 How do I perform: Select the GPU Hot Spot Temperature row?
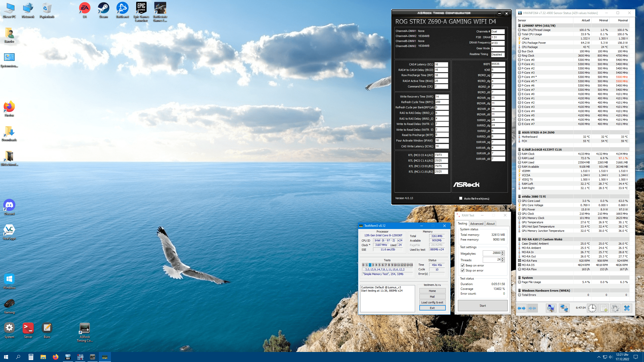573,227
